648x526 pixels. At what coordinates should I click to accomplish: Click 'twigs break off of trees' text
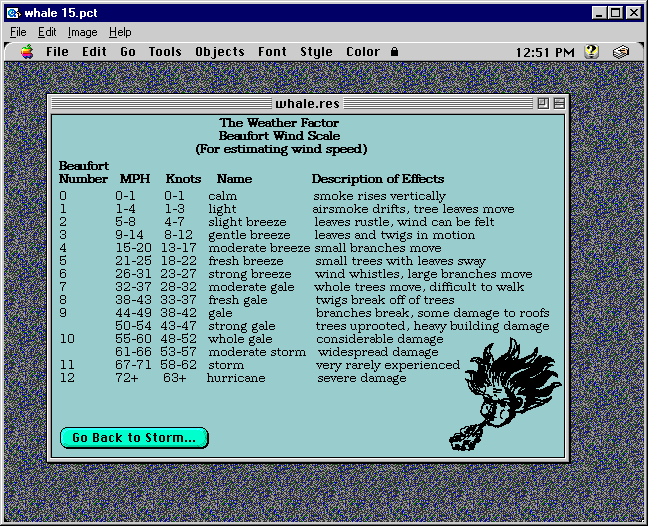pyautogui.click(x=385, y=300)
